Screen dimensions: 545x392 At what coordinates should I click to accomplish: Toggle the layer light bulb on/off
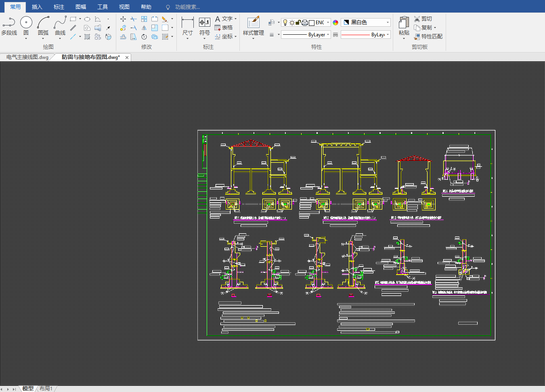[285, 23]
